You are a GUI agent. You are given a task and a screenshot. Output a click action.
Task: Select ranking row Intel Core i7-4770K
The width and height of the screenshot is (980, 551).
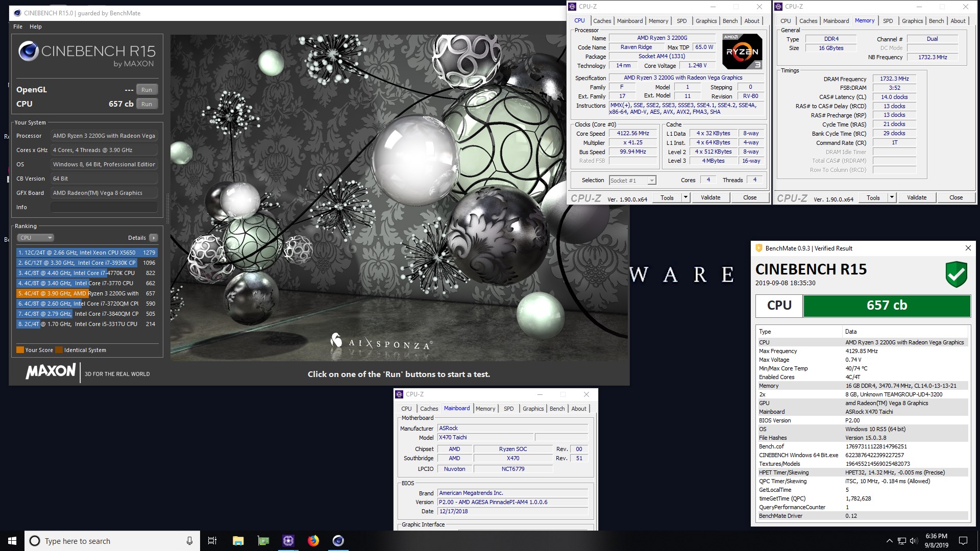[87, 273]
